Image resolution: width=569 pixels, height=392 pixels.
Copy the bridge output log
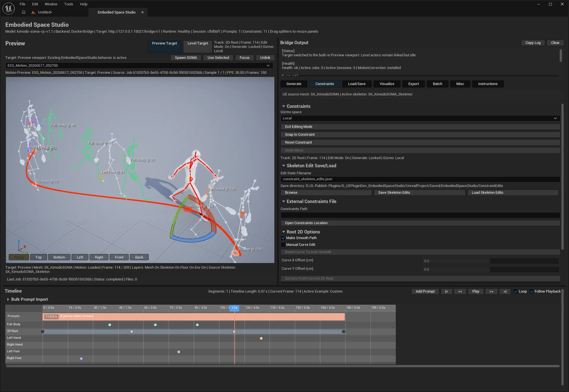coord(533,43)
